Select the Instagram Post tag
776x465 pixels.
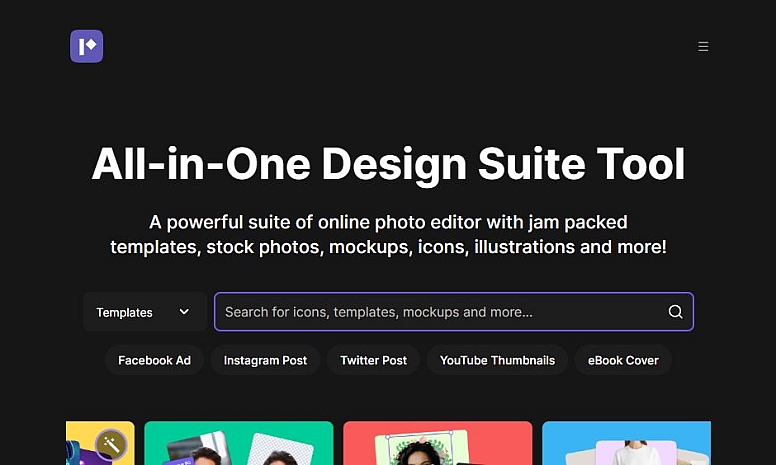(265, 360)
